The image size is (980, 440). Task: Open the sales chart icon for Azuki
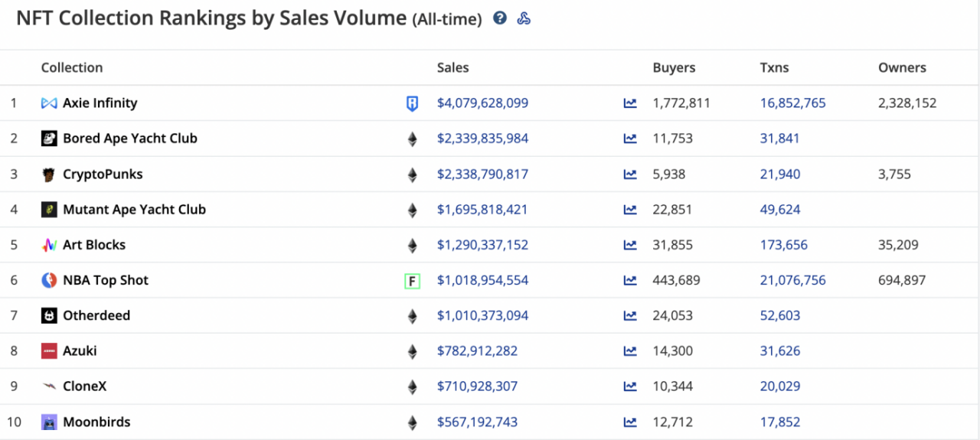click(630, 351)
